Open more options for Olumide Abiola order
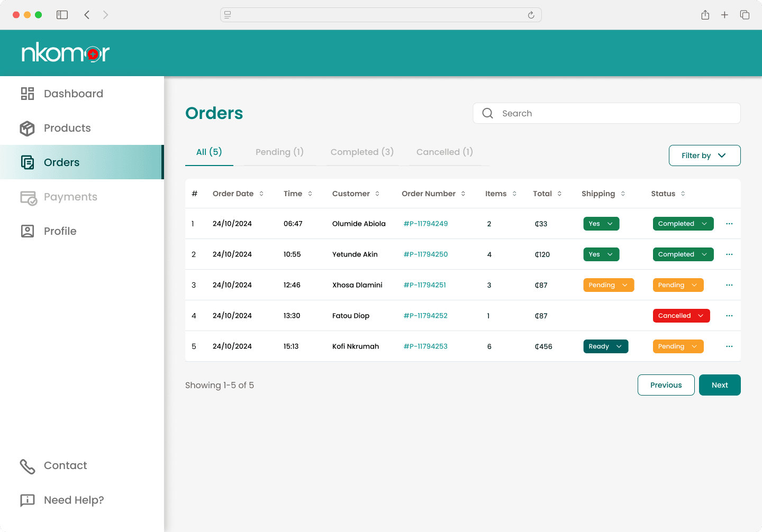The width and height of the screenshot is (762, 532). pos(729,224)
